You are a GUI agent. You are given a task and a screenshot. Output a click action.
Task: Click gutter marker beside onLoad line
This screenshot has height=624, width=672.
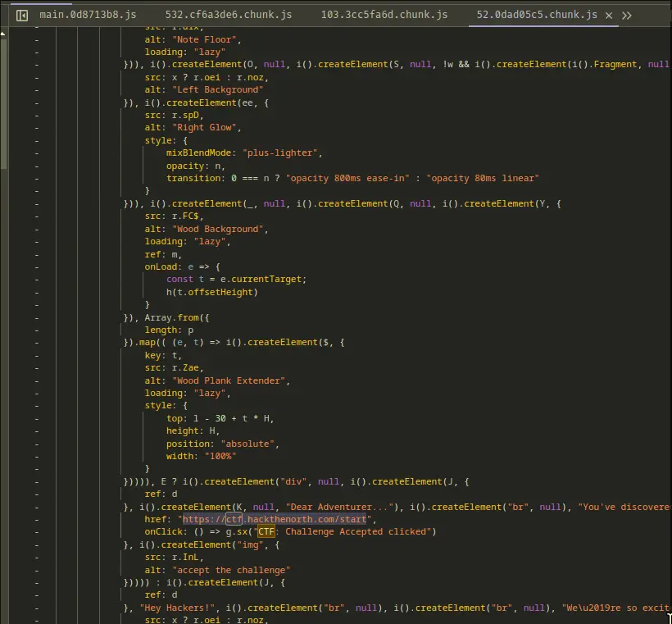(36, 266)
